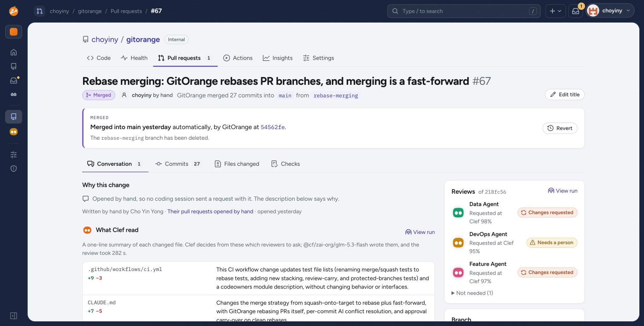The height and width of the screenshot is (326, 644).
Task: Open the Health tab
Action: coord(134,58)
